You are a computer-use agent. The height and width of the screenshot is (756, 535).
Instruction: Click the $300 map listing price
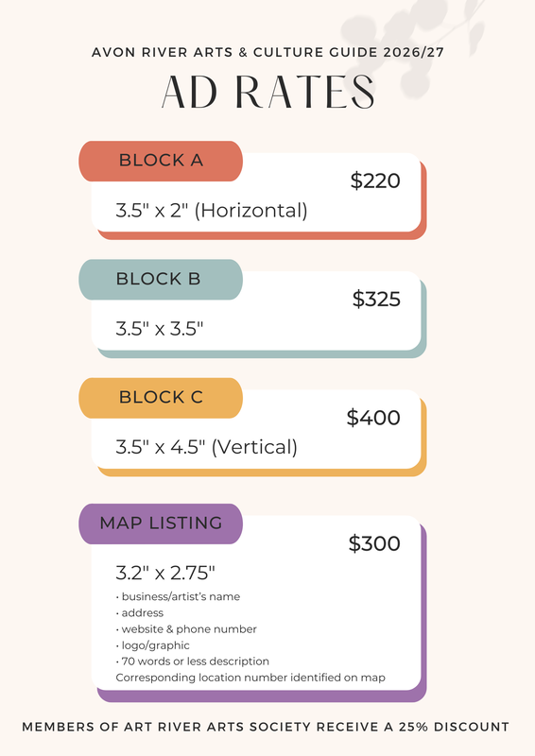pyautogui.click(x=374, y=543)
